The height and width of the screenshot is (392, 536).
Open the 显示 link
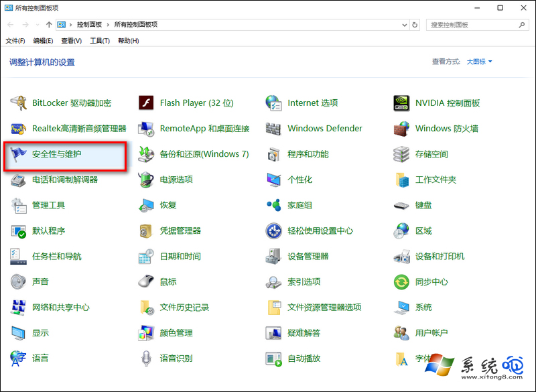point(40,333)
